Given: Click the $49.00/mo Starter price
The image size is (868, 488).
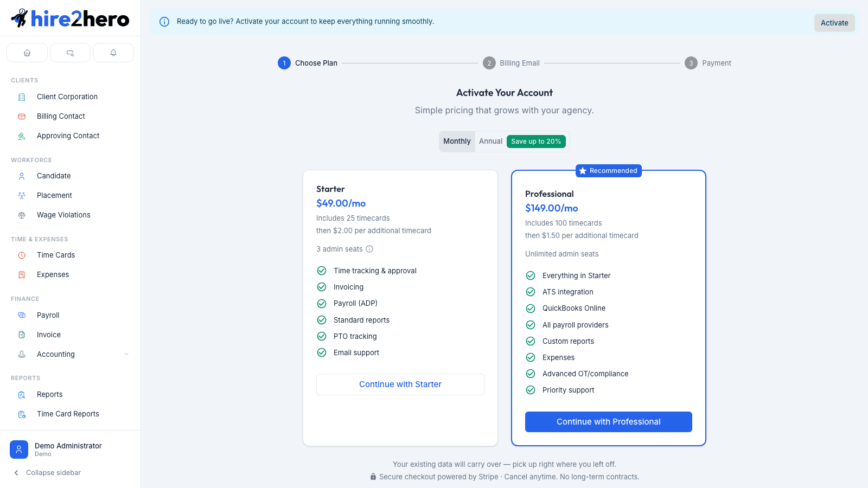Looking at the screenshot, I should click(x=341, y=203).
